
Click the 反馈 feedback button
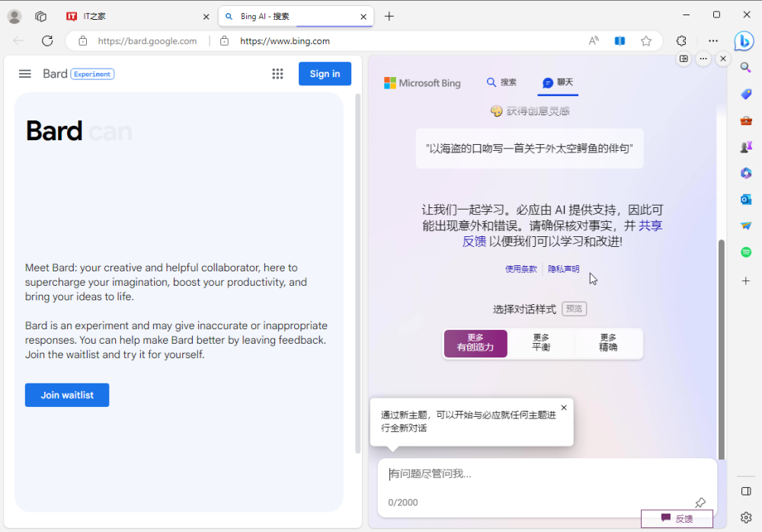pos(677,519)
